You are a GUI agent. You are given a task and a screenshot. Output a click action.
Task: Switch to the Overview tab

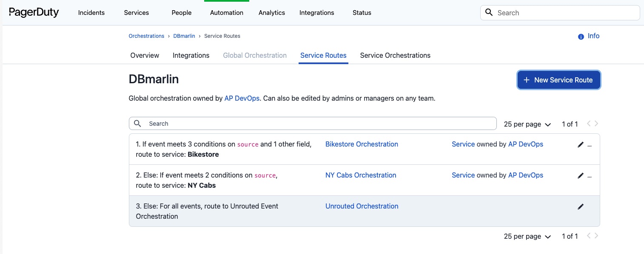click(x=145, y=55)
